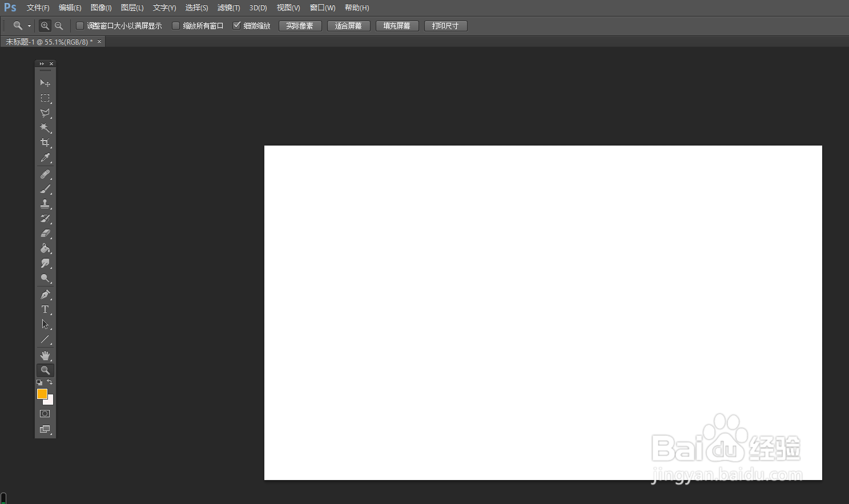Close the floating toolbox panel

coord(51,64)
